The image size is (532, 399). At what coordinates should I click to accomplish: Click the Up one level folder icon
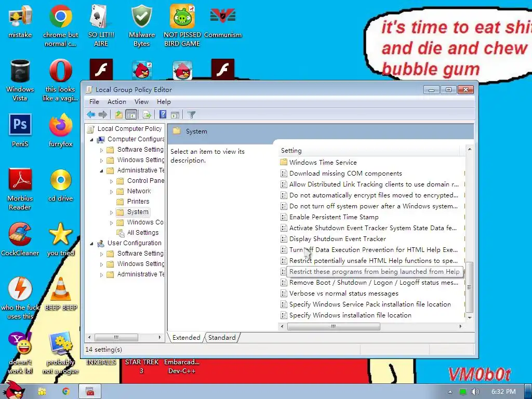pyautogui.click(x=118, y=115)
